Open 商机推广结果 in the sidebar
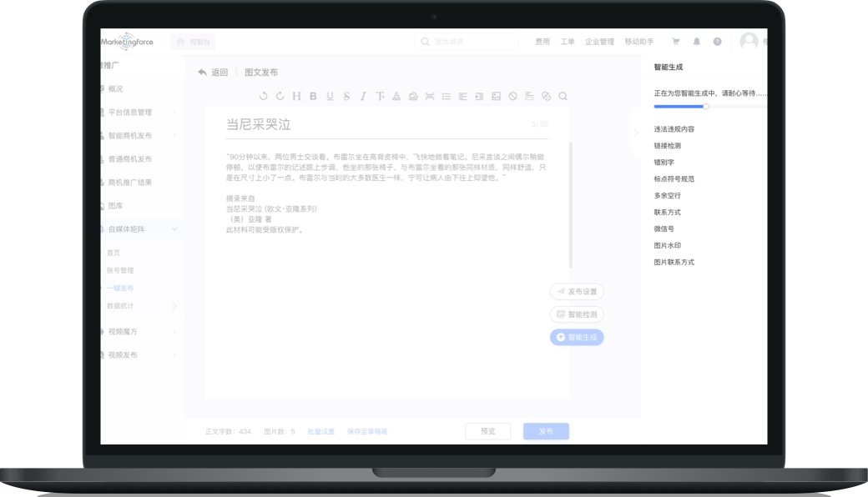Image resolution: width=868 pixels, height=497 pixels. tap(130, 183)
